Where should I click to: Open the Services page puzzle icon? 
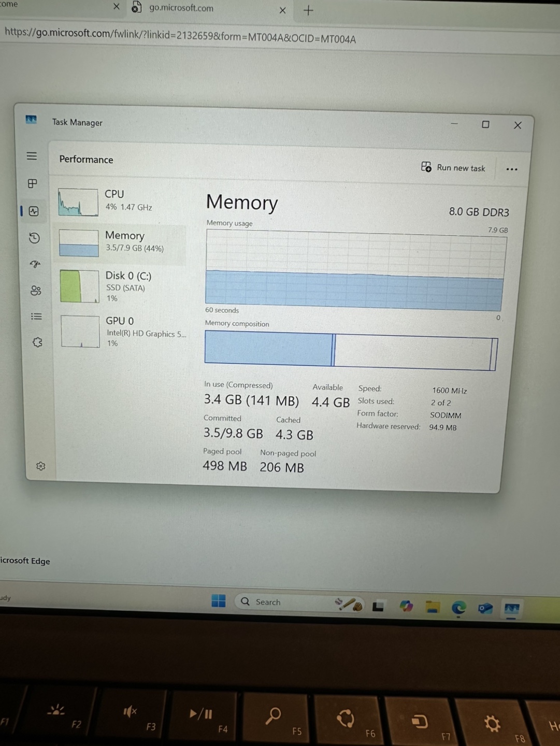click(37, 342)
